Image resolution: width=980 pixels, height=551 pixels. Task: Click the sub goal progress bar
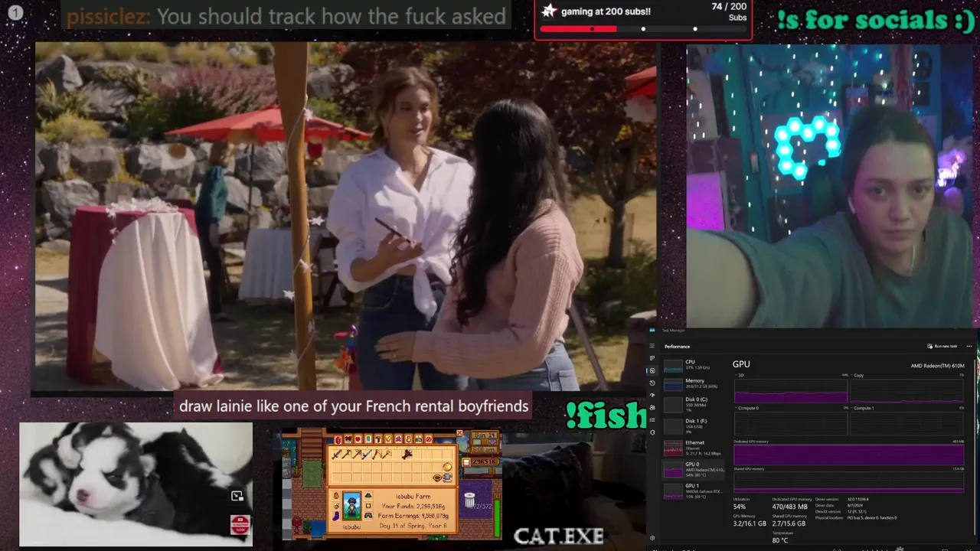pos(643,29)
